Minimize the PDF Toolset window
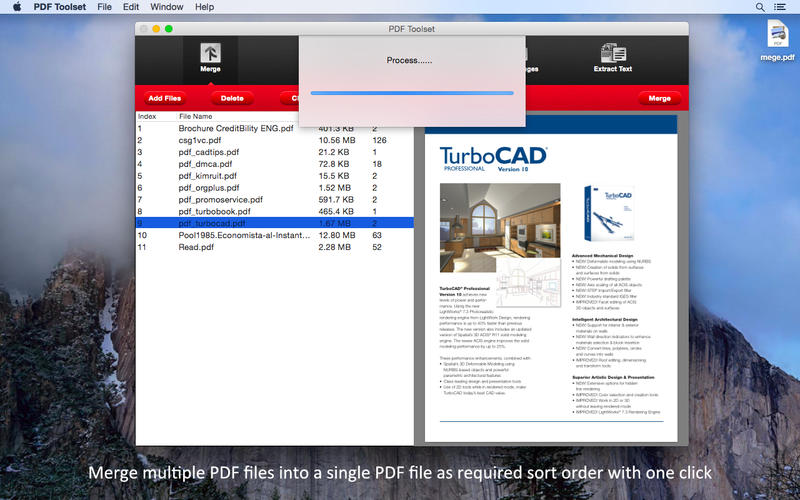Viewport: 800px width, 500px height. coord(156,29)
